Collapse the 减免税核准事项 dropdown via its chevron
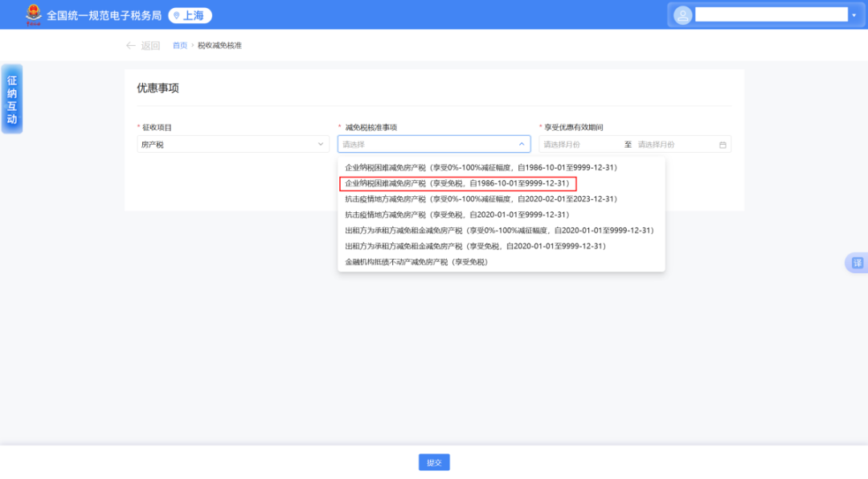The width and height of the screenshot is (868, 479). pyautogui.click(x=522, y=144)
